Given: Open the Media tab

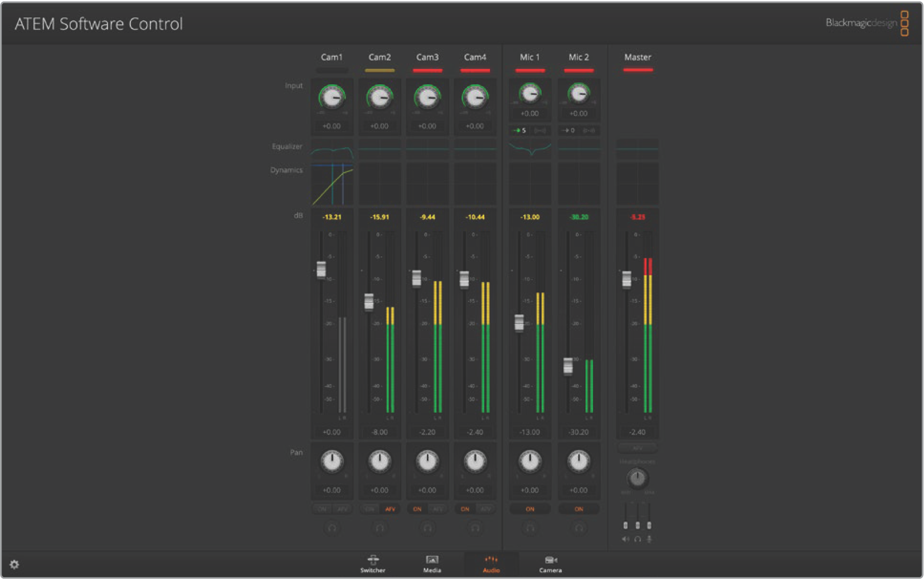Looking at the screenshot, I should pyautogui.click(x=432, y=564).
